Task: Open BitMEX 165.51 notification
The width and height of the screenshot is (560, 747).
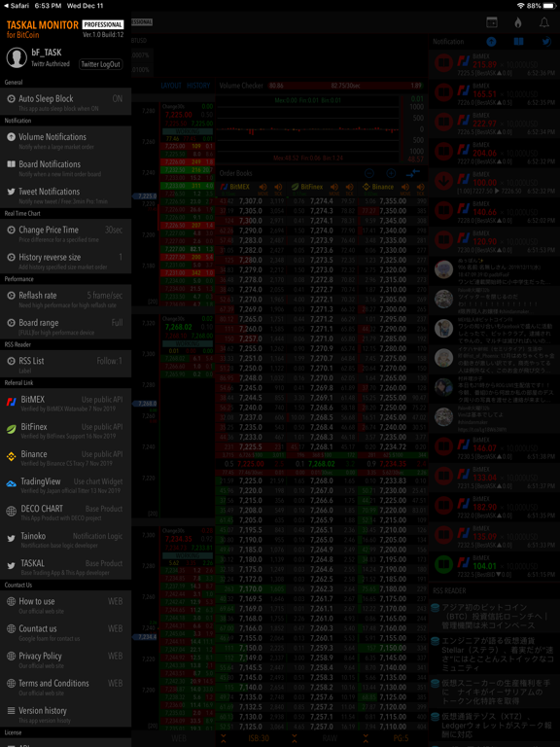Action: (494, 93)
